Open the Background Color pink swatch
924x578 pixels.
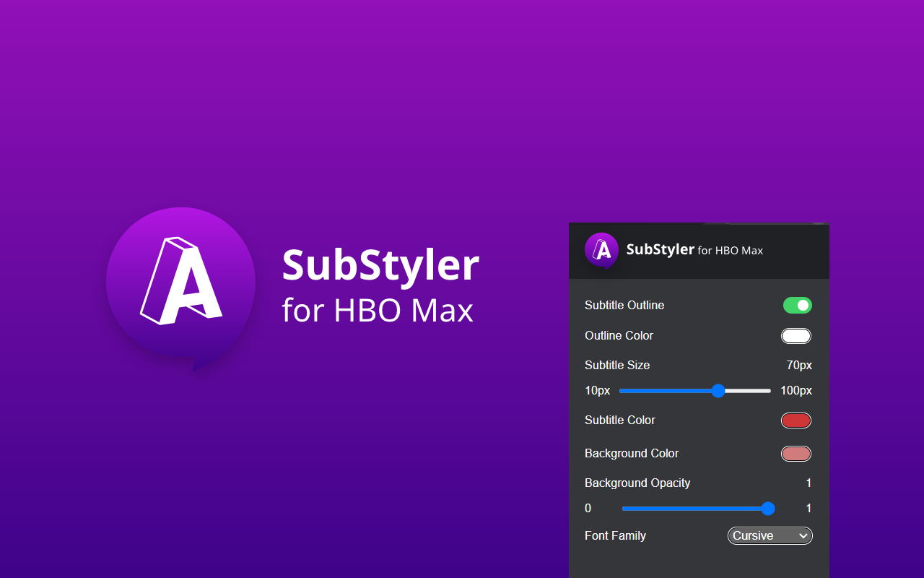[796, 454]
